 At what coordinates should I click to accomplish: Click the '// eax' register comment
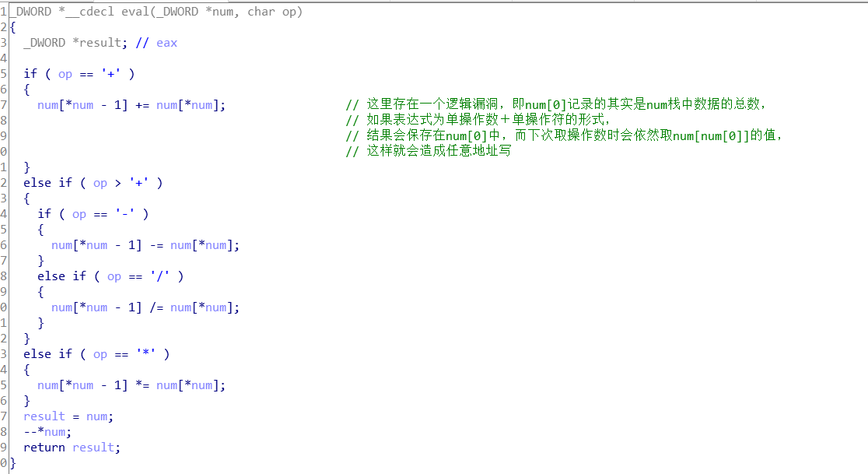pyautogui.click(x=156, y=43)
